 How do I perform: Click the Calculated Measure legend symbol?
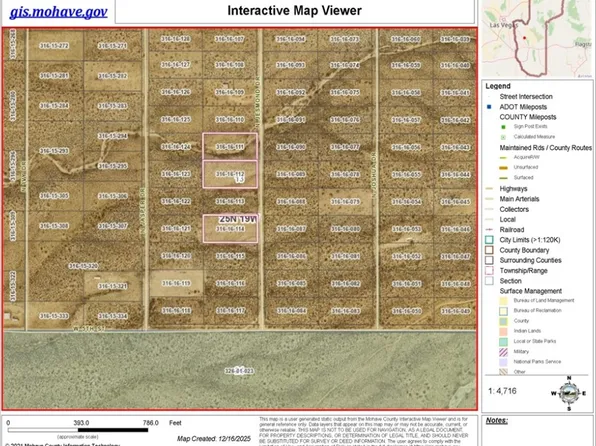(504, 137)
